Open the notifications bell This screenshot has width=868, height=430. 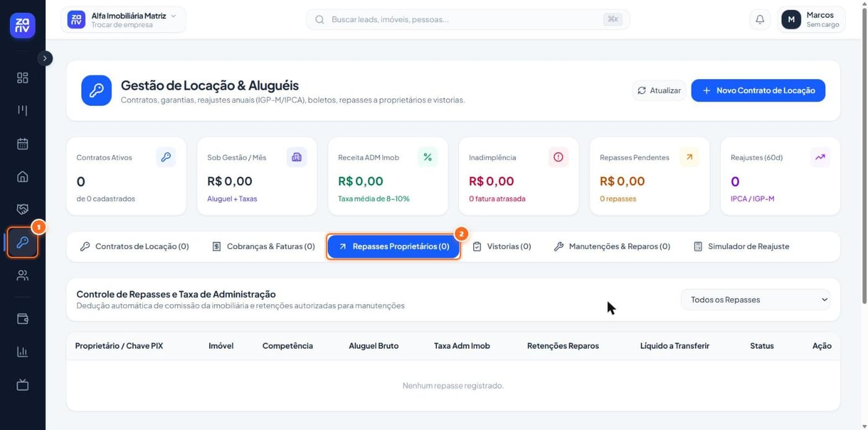[759, 20]
